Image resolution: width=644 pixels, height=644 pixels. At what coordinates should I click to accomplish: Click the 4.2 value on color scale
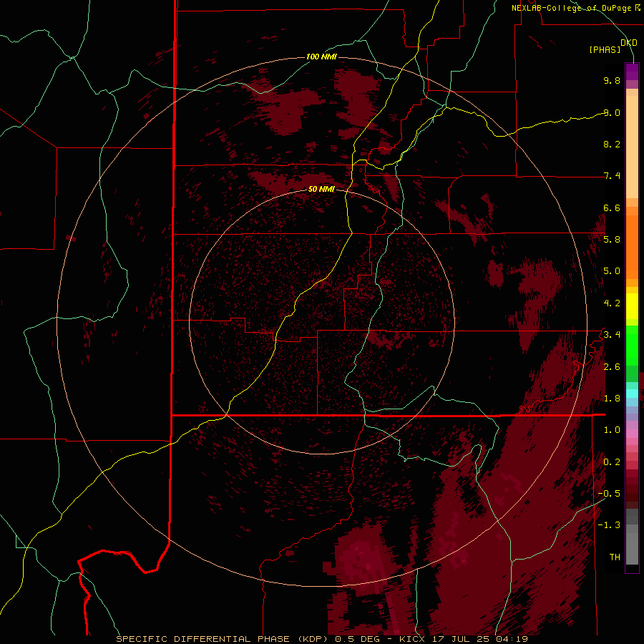pyautogui.click(x=612, y=303)
